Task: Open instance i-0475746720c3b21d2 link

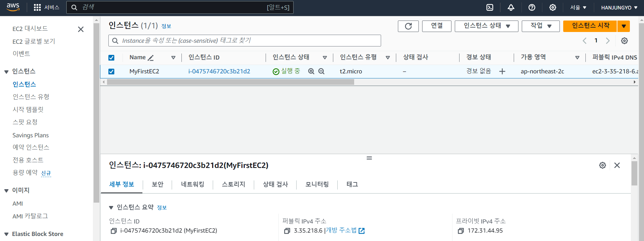Action: click(x=219, y=71)
